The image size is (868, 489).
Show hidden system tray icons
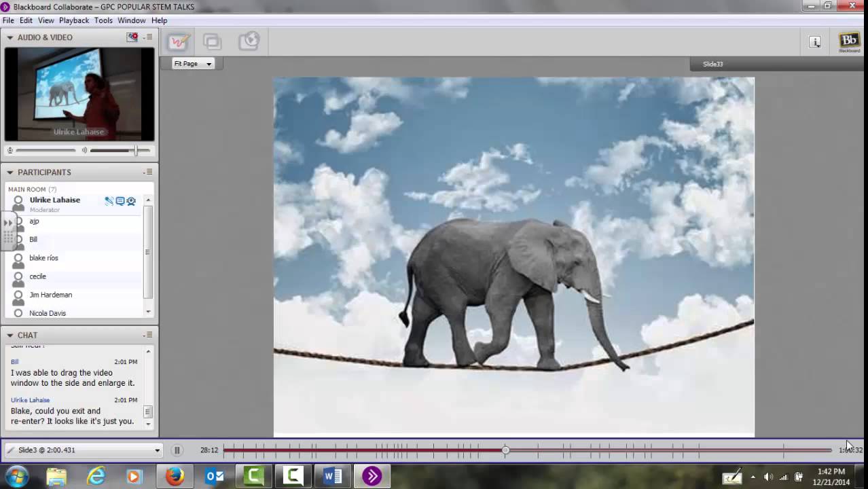point(753,477)
